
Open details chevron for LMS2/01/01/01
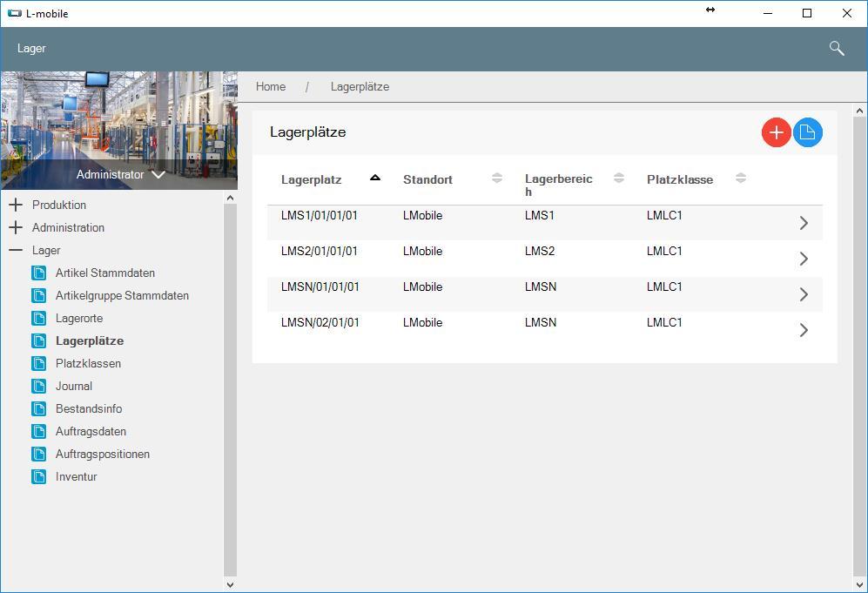coord(804,259)
